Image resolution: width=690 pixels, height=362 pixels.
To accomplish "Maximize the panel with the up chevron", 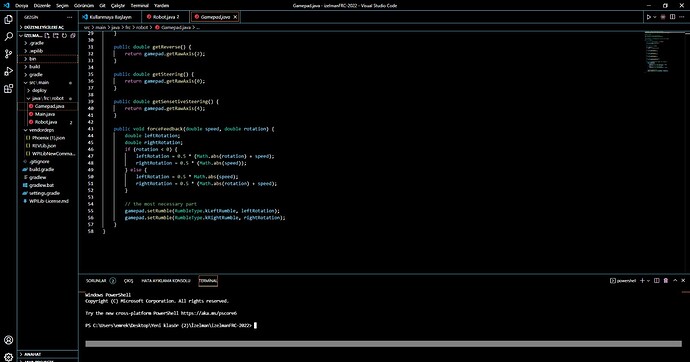I will click(675, 281).
